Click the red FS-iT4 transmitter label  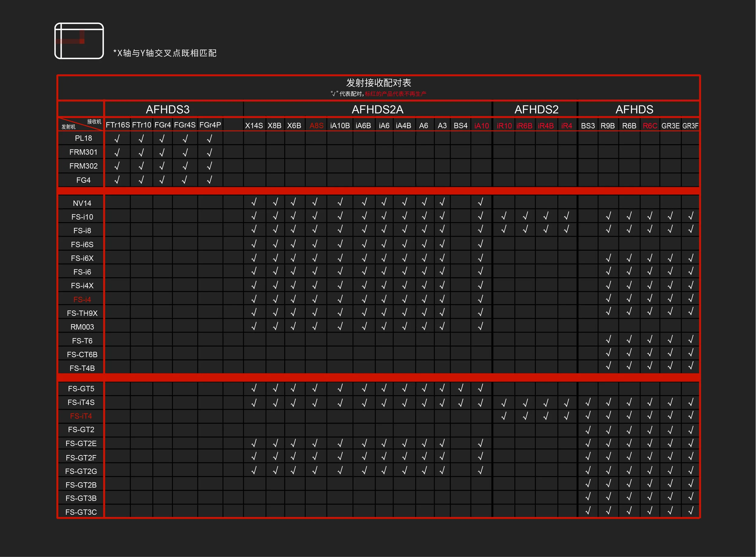click(81, 416)
